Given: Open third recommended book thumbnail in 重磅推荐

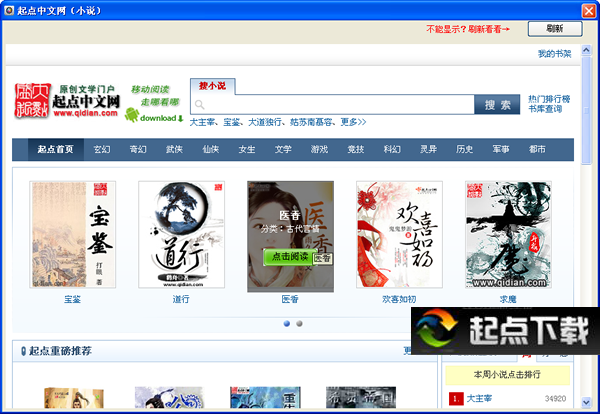Looking at the screenshot, I should tap(265, 398).
